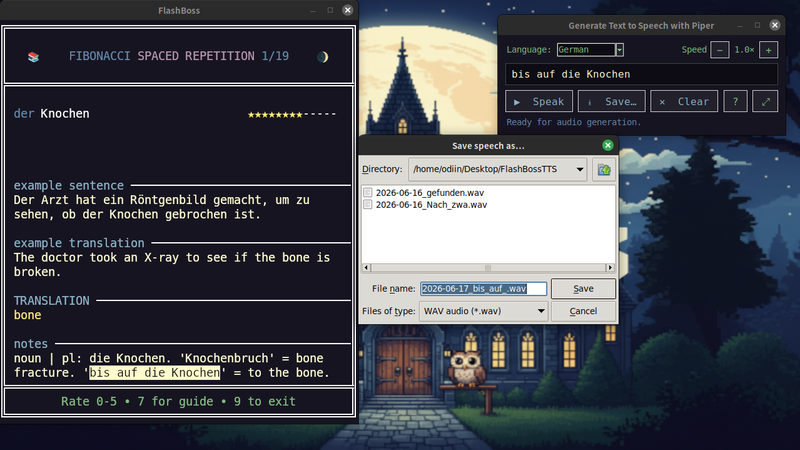Image resolution: width=800 pixels, height=450 pixels.
Task: Click the Speak play button
Action: pos(539,101)
